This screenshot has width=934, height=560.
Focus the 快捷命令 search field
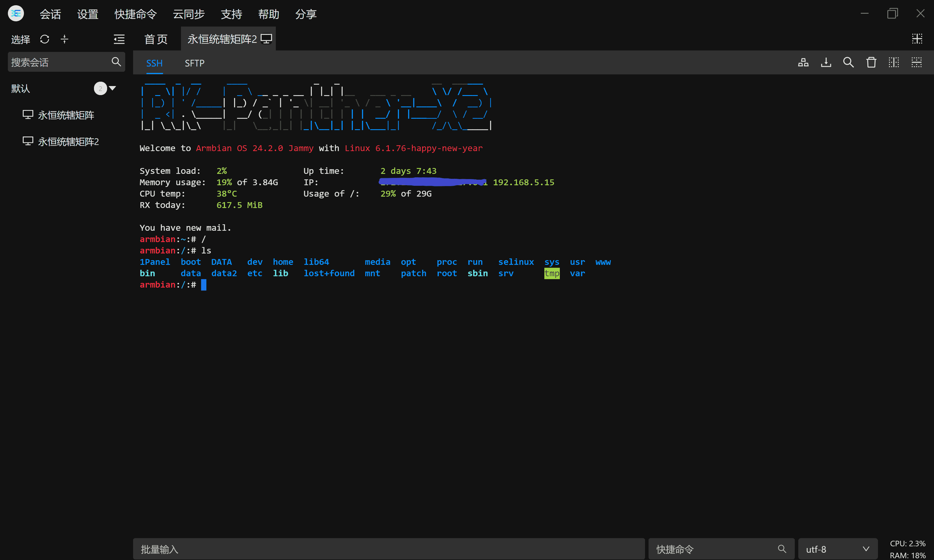[x=721, y=549]
